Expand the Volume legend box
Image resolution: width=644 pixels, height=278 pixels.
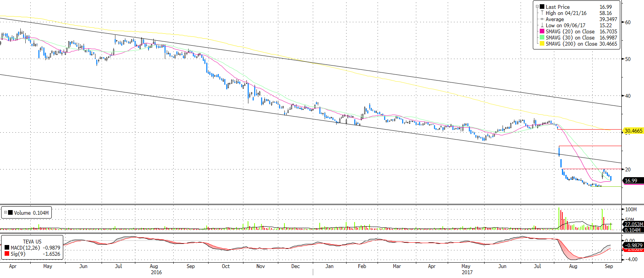(5, 212)
